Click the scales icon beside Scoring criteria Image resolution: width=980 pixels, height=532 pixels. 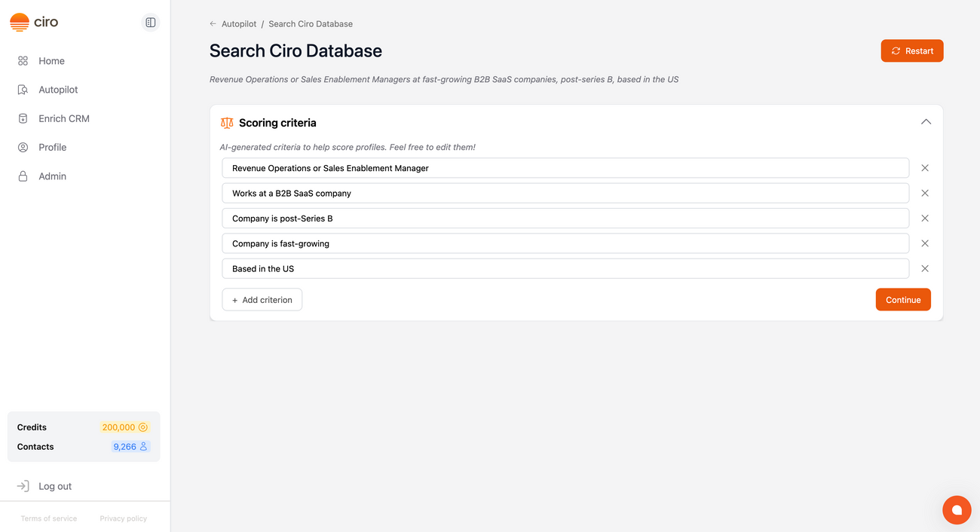(226, 122)
